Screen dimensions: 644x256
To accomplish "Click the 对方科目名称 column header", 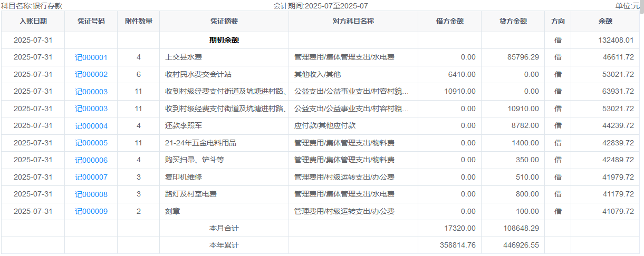I will tap(353, 22).
